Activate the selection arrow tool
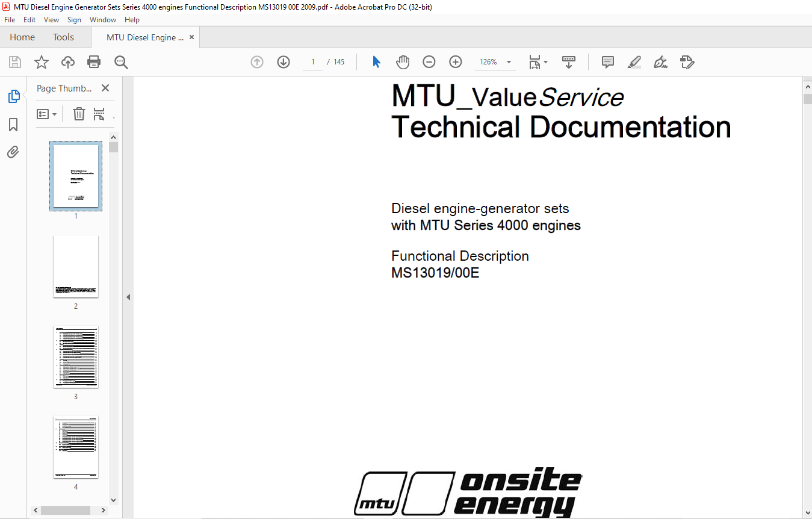Viewport: 812px width, 519px height. (x=377, y=62)
